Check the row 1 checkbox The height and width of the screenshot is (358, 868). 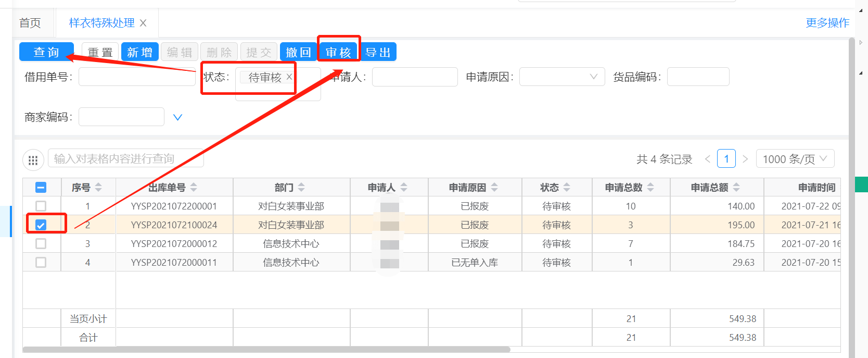pyautogui.click(x=41, y=206)
